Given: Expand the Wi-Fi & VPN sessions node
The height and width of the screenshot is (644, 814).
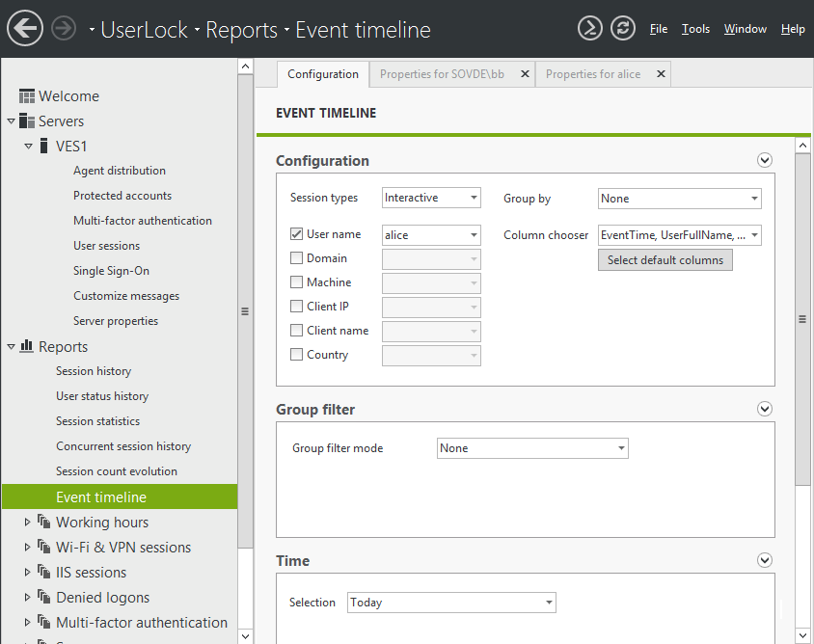Looking at the screenshot, I should pos(28,547).
